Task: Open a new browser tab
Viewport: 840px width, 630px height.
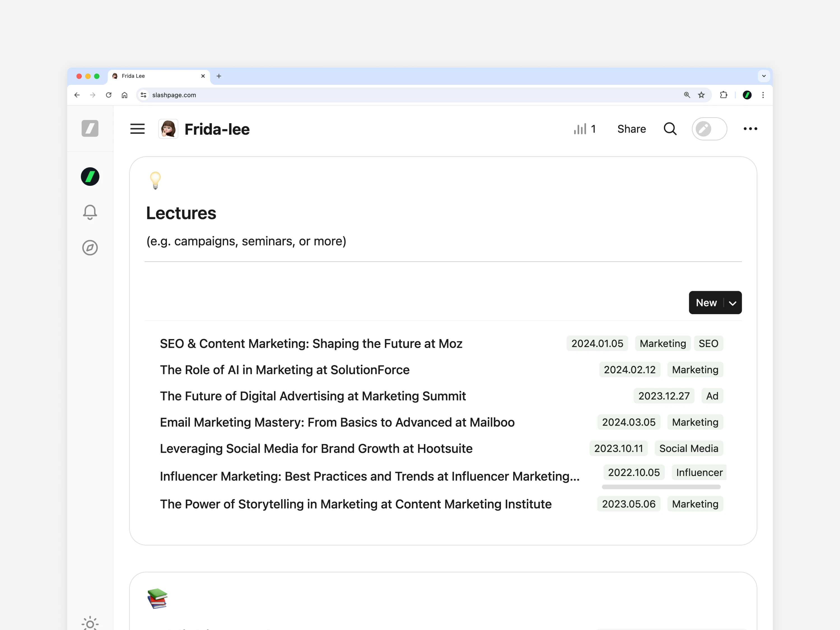Action: pos(219,76)
